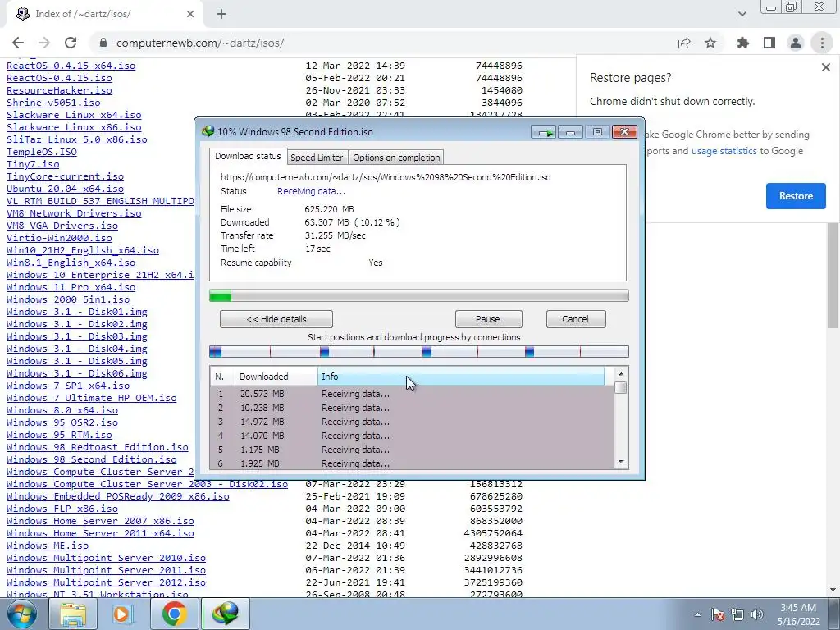Click the Chrome address bar URL

tap(200, 43)
